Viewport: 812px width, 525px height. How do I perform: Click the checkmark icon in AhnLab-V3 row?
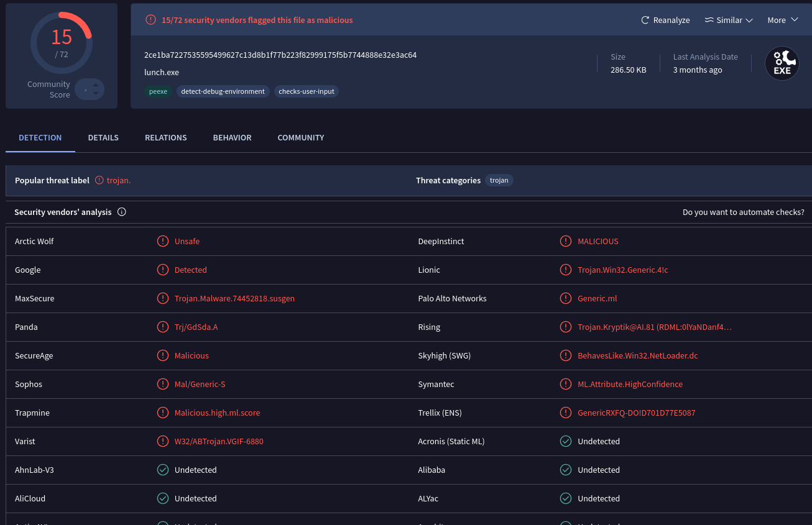[163, 470]
